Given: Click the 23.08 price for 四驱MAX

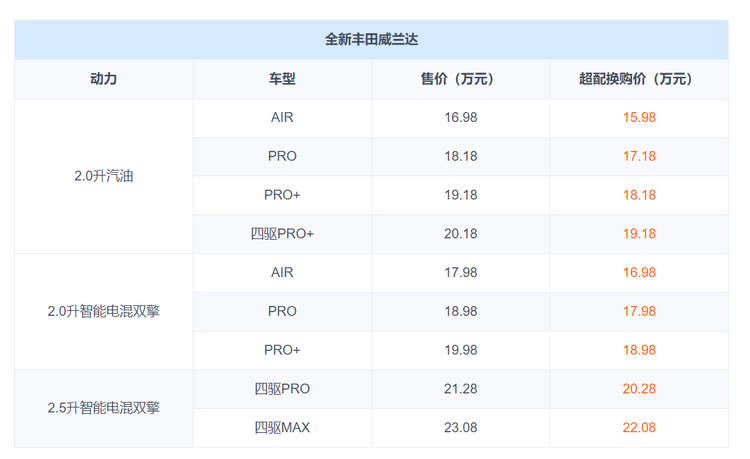Looking at the screenshot, I should (460, 428).
